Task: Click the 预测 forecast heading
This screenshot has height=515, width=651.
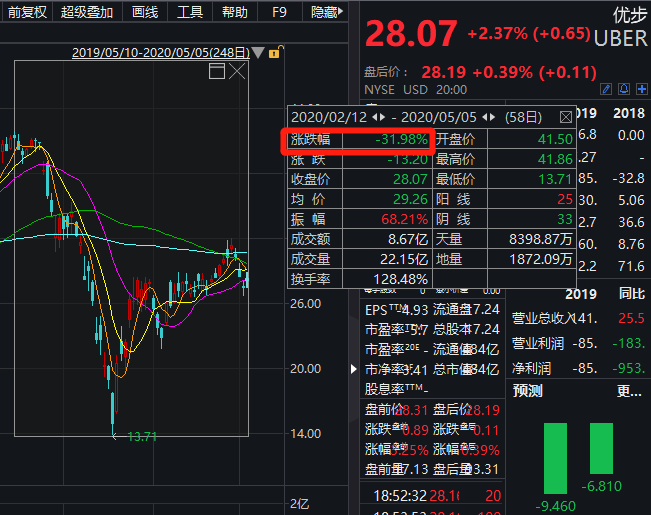Action: [527, 391]
